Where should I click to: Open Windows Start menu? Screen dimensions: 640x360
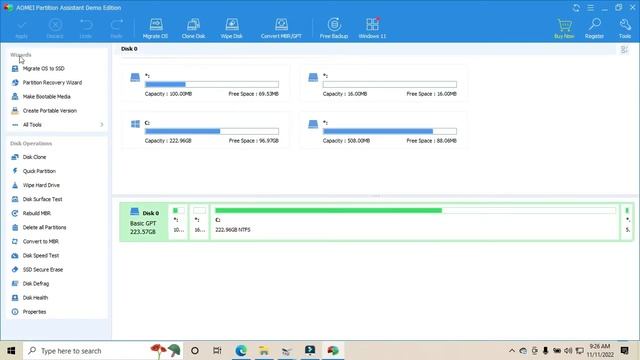tap(11, 351)
